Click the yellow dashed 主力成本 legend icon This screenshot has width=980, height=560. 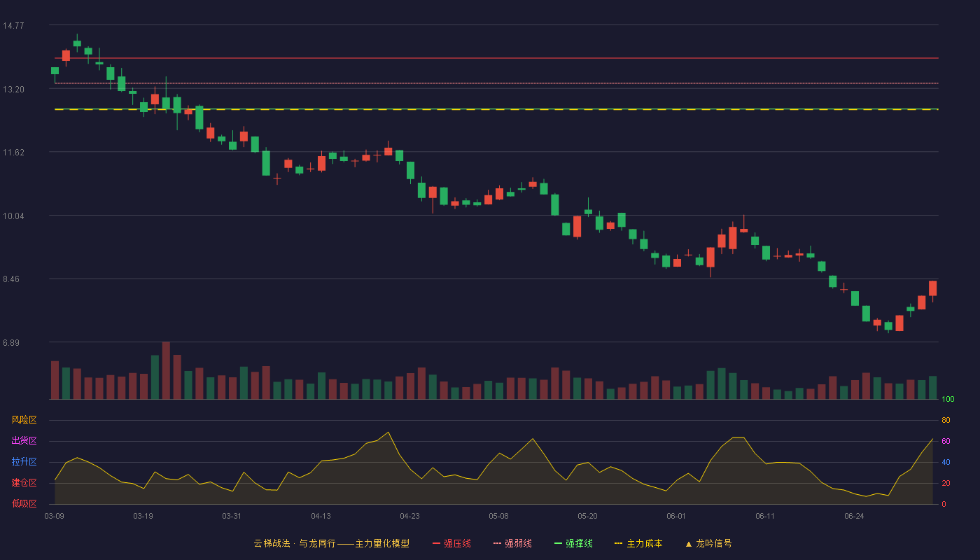[x=619, y=543]
